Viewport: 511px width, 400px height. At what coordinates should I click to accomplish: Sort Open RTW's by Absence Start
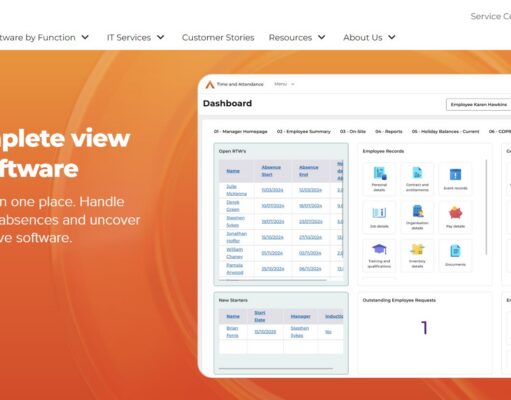[x=271, y=171]
